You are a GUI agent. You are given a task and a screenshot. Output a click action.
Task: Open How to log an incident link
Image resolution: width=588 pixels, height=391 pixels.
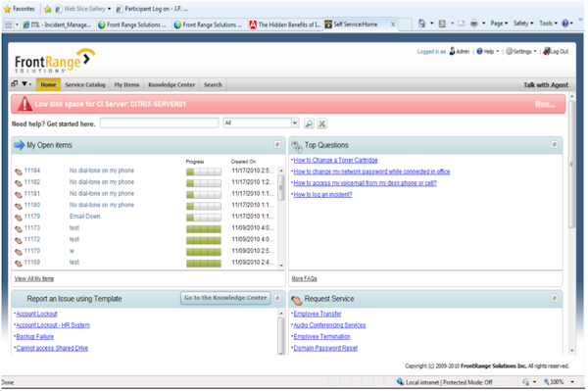tap(322, 194)
